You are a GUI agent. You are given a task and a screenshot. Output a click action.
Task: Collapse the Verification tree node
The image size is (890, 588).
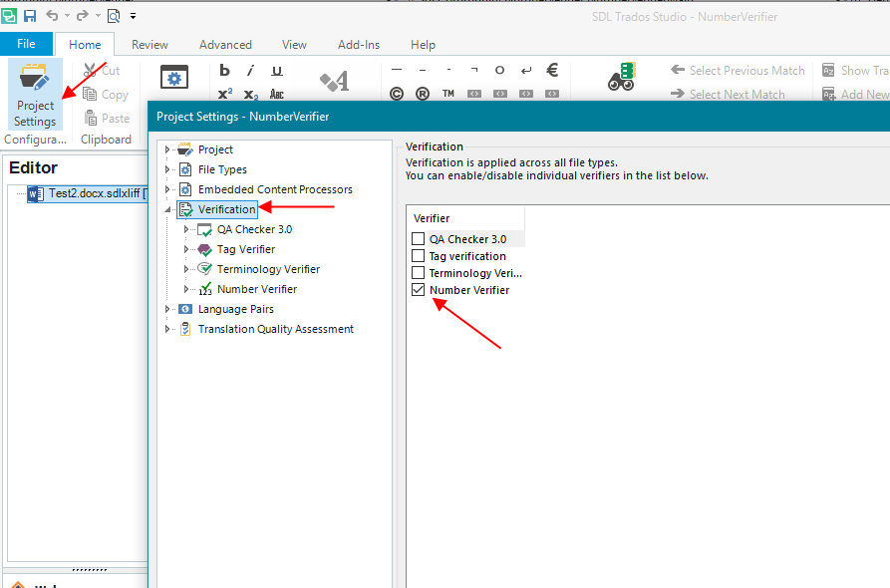click(167, 209)
